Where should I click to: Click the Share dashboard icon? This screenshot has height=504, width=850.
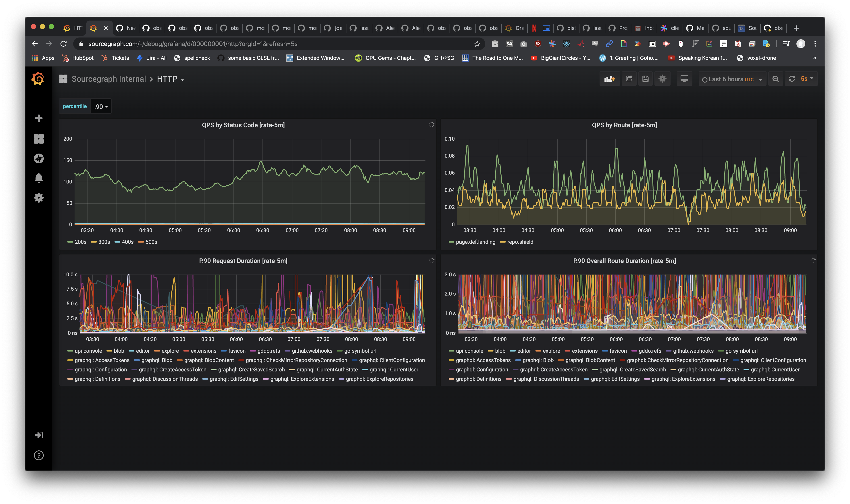629,79
